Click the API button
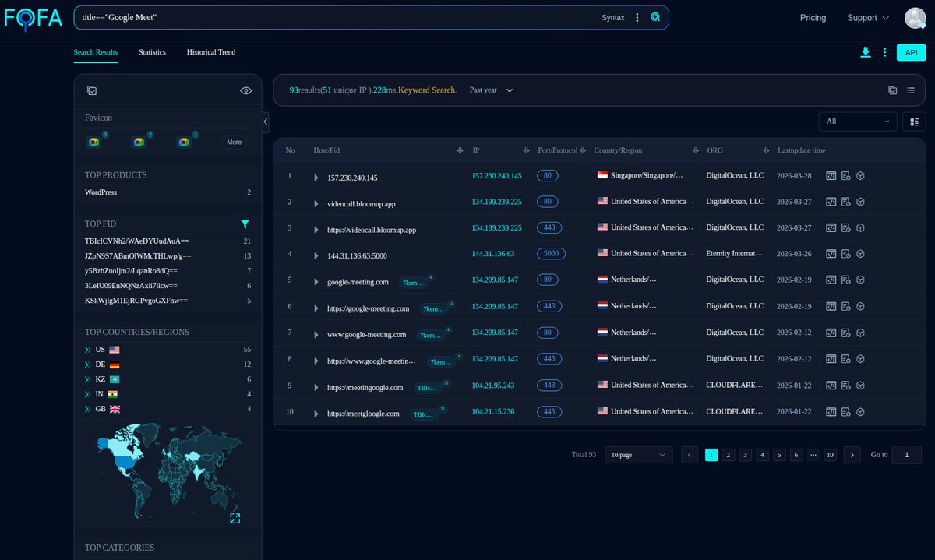Image resolution: width=935 pixels, height=560 pixels. 912,52
